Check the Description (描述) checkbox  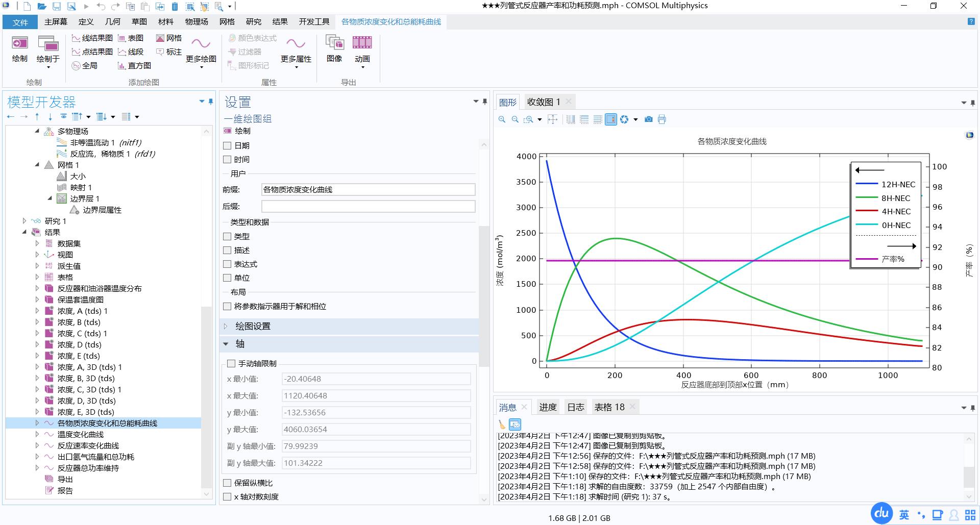coord(228,251)
